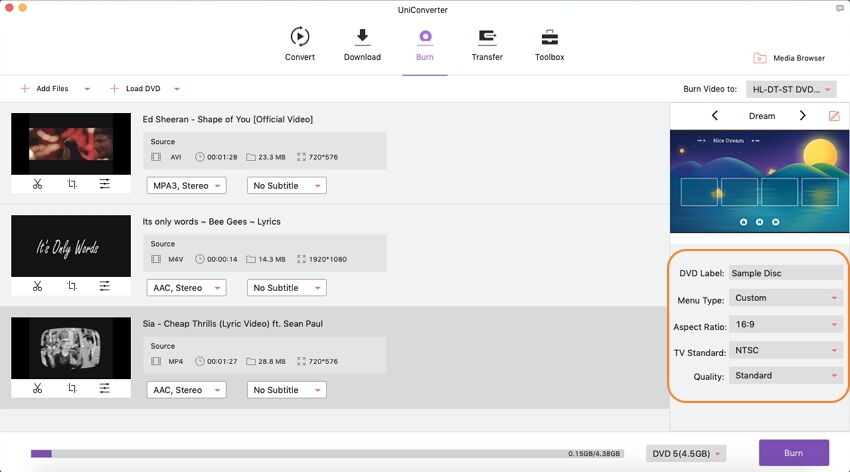Screen dimensions: 850x472
Task: Trim the Ed Sheeran video with scissors icon
Action: 37,184
